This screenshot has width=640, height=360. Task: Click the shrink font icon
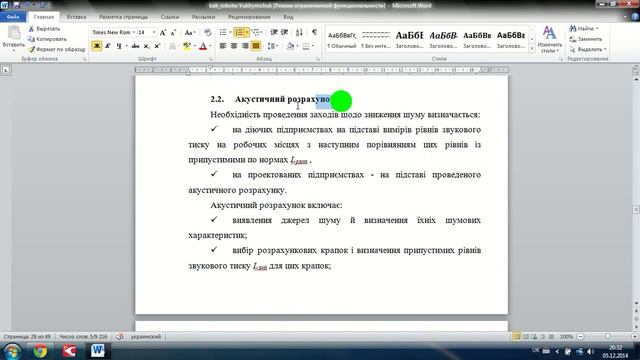173,33
